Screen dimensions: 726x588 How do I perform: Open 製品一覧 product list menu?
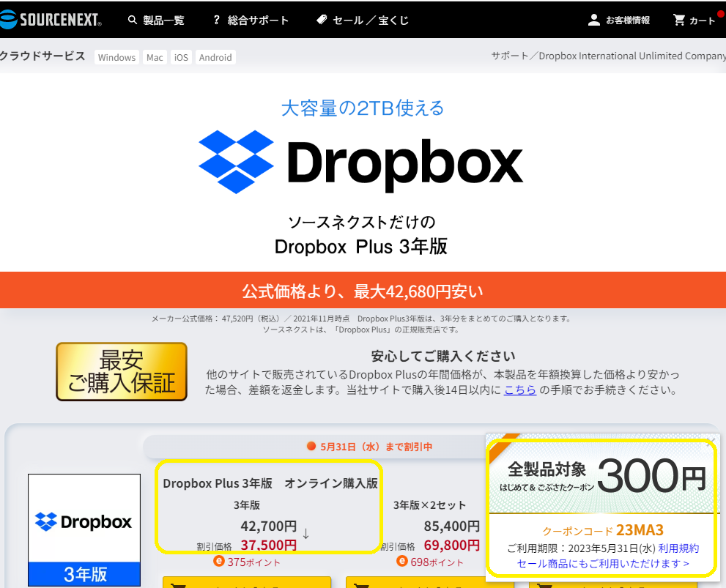163,20
